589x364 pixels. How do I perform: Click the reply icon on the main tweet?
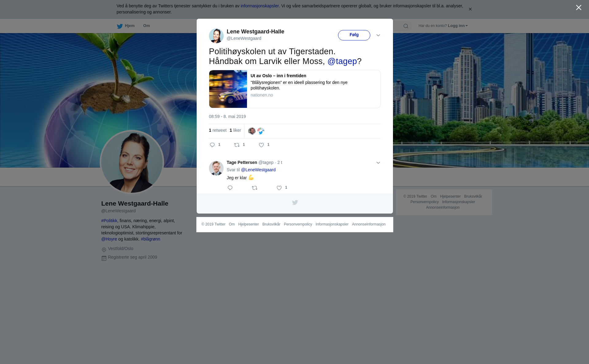click(212, 145)
